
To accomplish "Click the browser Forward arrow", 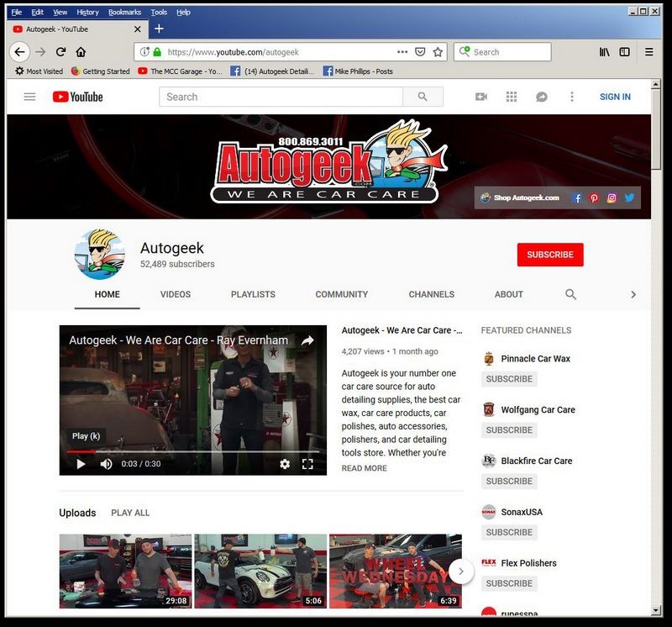I will 40,52.
